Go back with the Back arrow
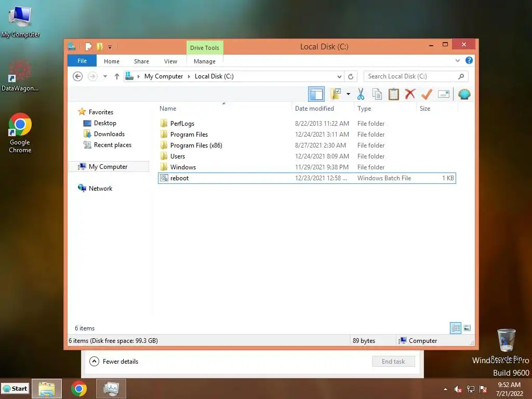Screen dimensions: 532x399 coord(78,76)
